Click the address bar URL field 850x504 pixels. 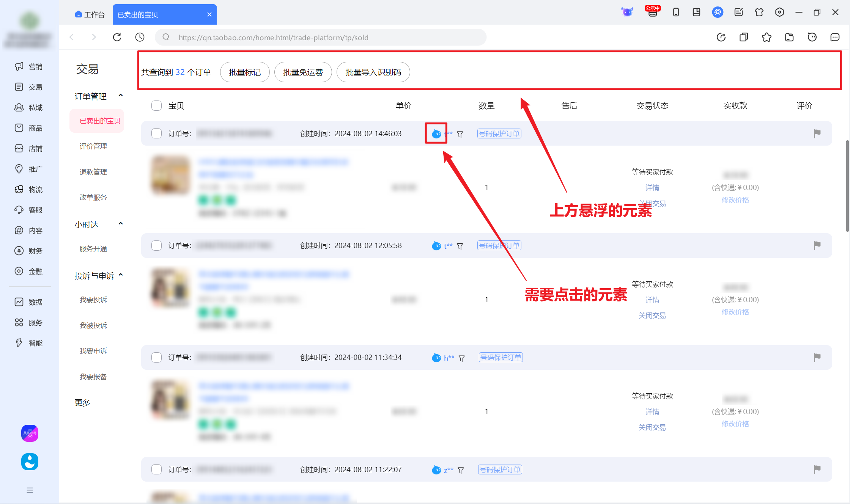(321, 37)
